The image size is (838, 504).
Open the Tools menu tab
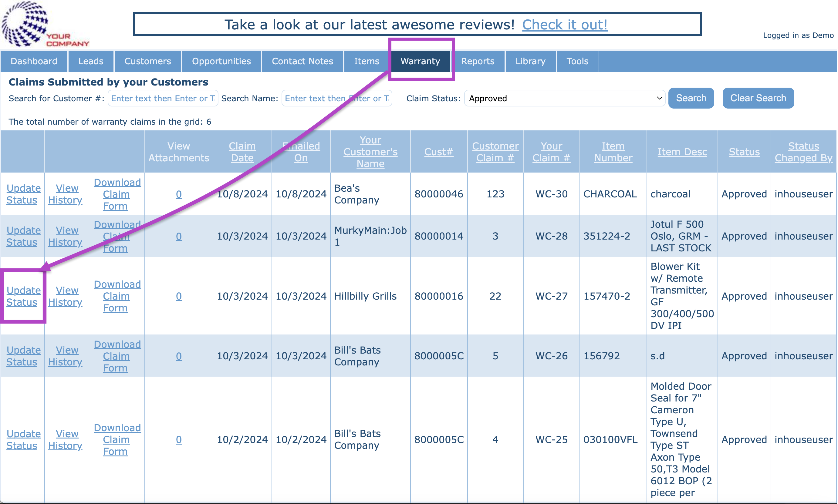click(577, 61)
